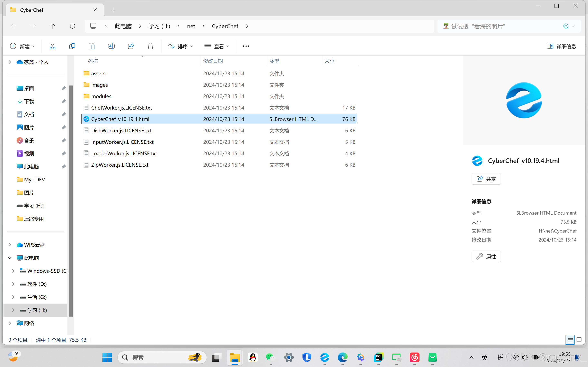
Task: Click the Cut scissors icon
Action: click(52, 46)
